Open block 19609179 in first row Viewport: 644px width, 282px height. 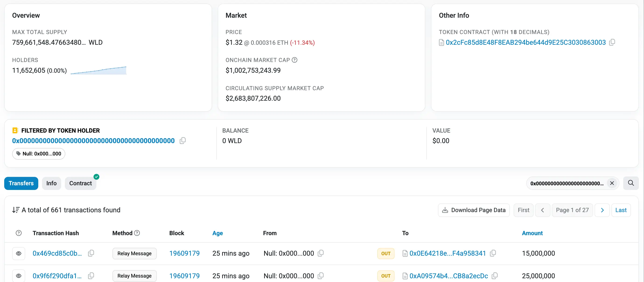[x=185, y=253]
